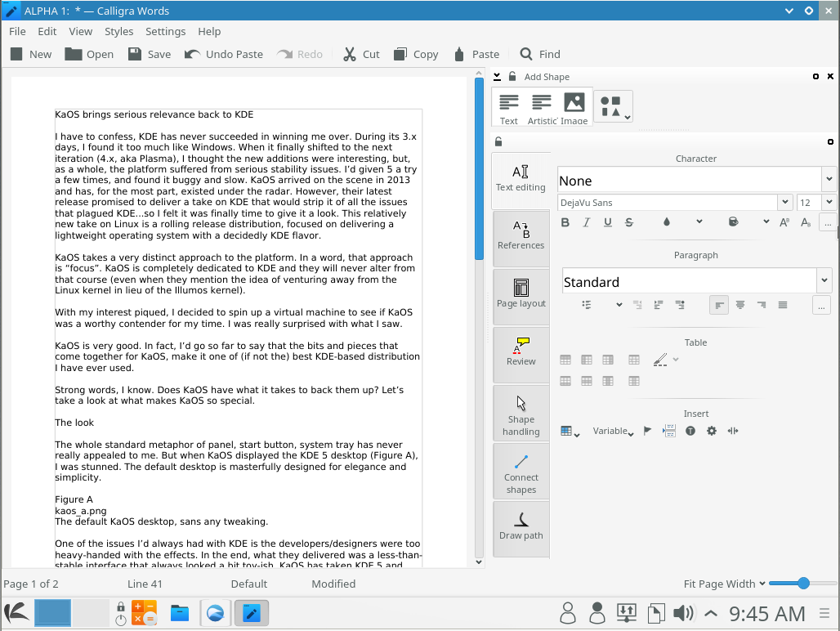Toggle underline formatting
Image resolution: width=840 pixels, height=631 pixels.
click(x=607, y=222)
